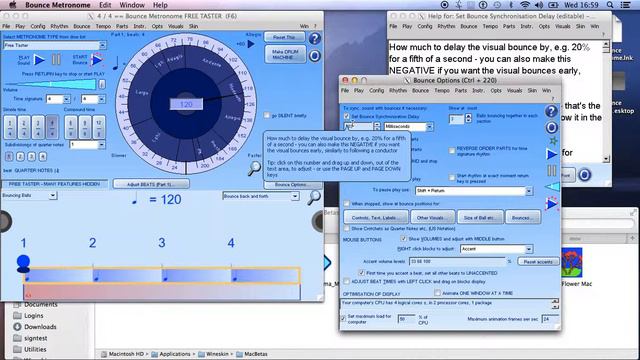The height and width of the screenshot is (360, 640).
Task: Toggle Set Bounce Synchronisation Delay checkbox
Action: click(347, 116)
